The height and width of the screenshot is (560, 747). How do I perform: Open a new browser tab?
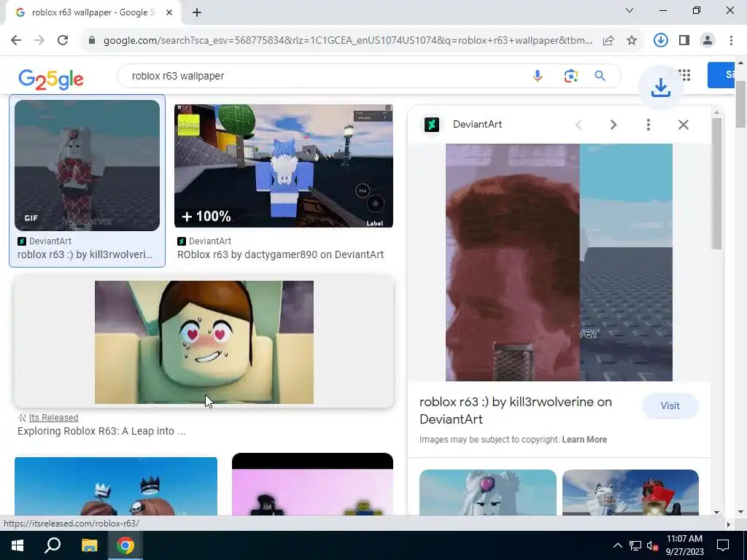(x=197, y=12)
